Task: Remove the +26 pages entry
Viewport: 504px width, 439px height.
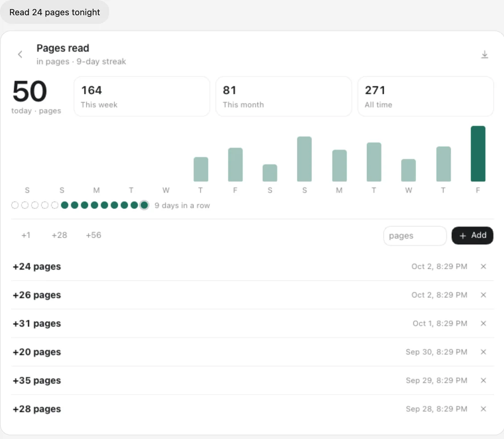Action: coord(483,295)
